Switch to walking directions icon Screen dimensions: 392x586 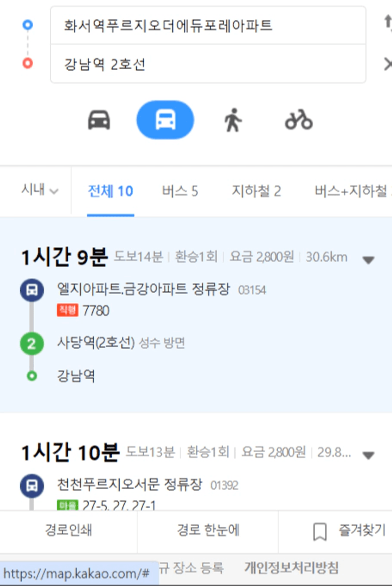coord(232,120)
